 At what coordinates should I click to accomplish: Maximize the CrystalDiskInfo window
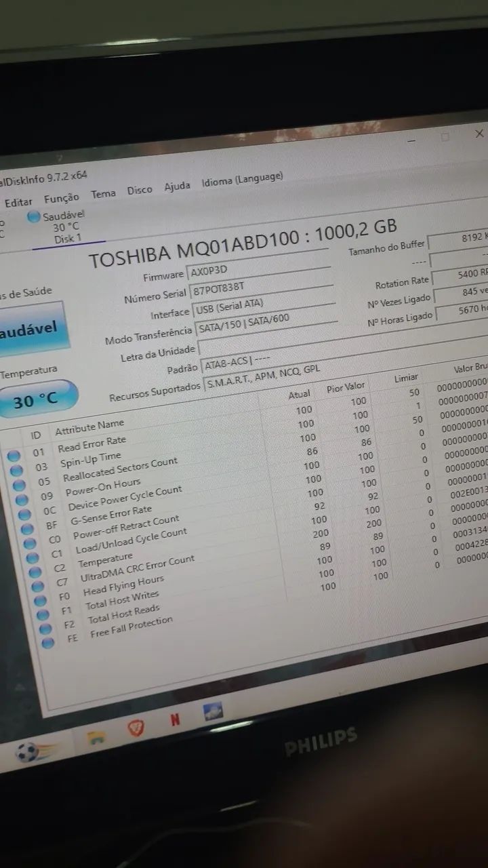445,136
